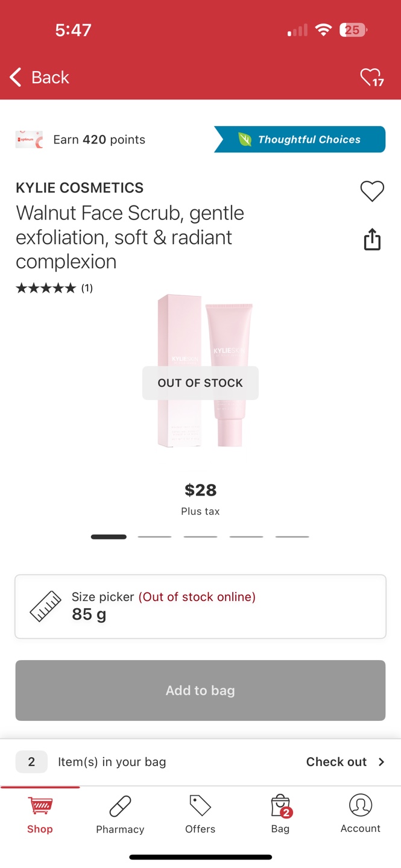Open the Pharmacy tab

tap(120, 815)
